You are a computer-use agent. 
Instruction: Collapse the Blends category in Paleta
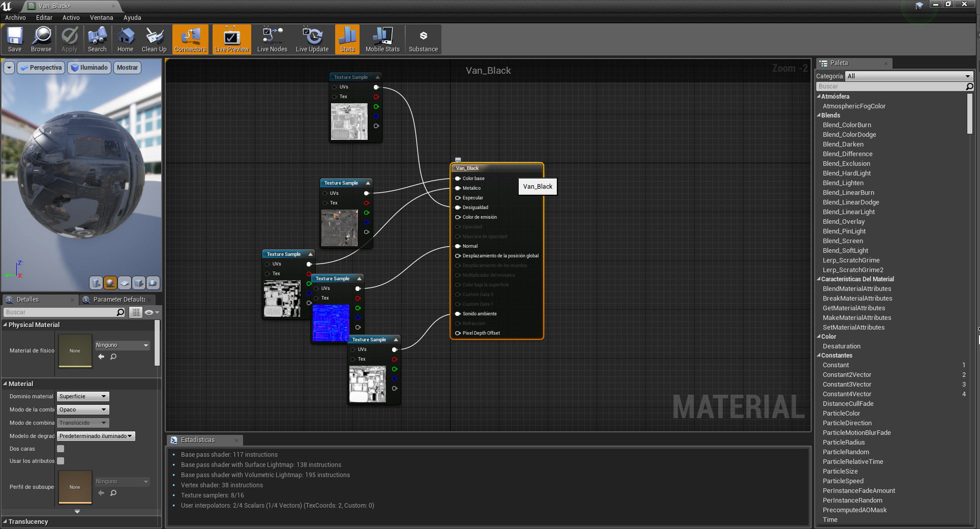[819, 115]
